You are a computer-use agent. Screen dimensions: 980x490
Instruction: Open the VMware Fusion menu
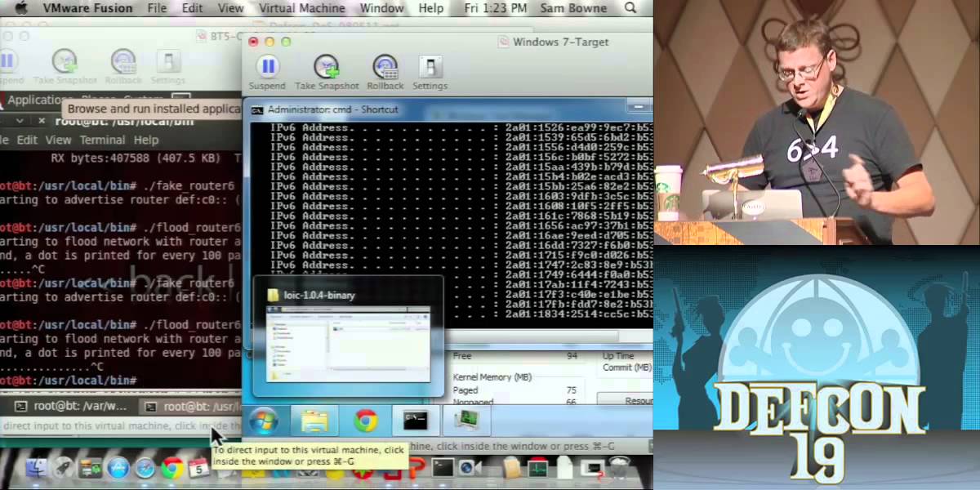[87, 8]
